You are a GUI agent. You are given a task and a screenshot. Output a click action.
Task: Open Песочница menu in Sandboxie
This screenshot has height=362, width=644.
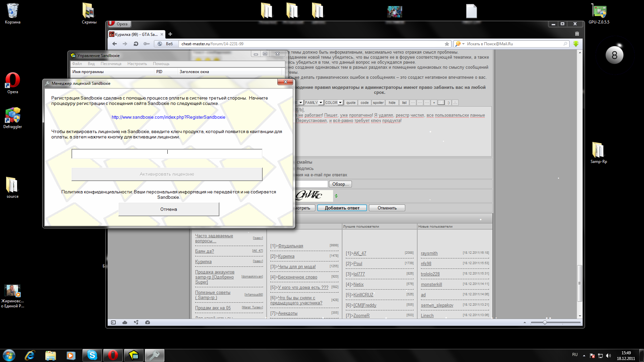point(111,64)
